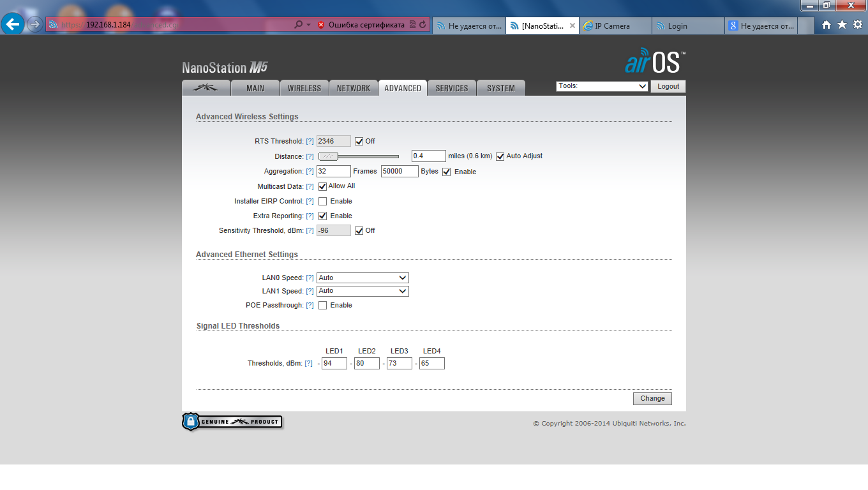The height and width of the screenshot is (490, 868).
Task: Open the Tools dropdown
Action: click(x=602, y=86)
